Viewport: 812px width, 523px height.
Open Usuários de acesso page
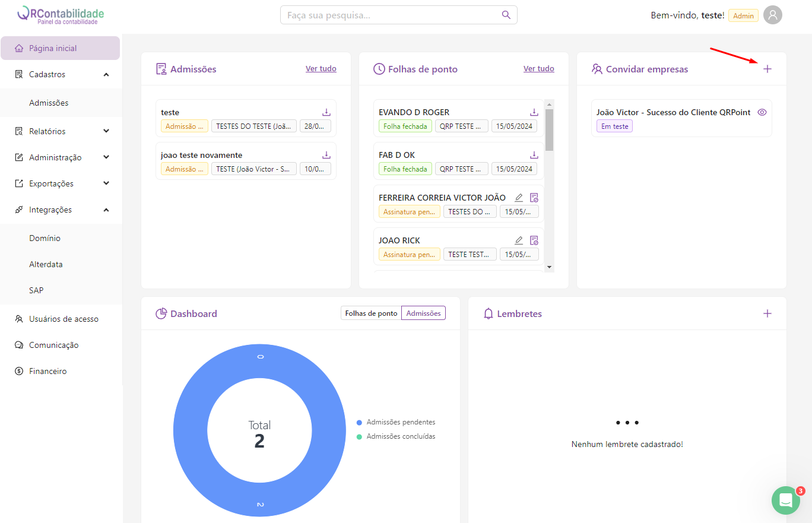coord(64,319)
